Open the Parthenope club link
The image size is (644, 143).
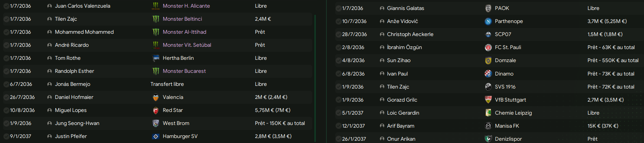click(509, 21)
